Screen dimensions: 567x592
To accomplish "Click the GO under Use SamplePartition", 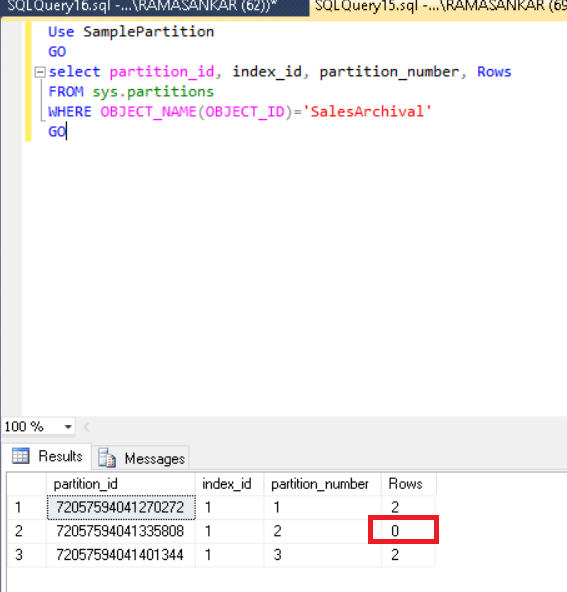I will point(57,52).
